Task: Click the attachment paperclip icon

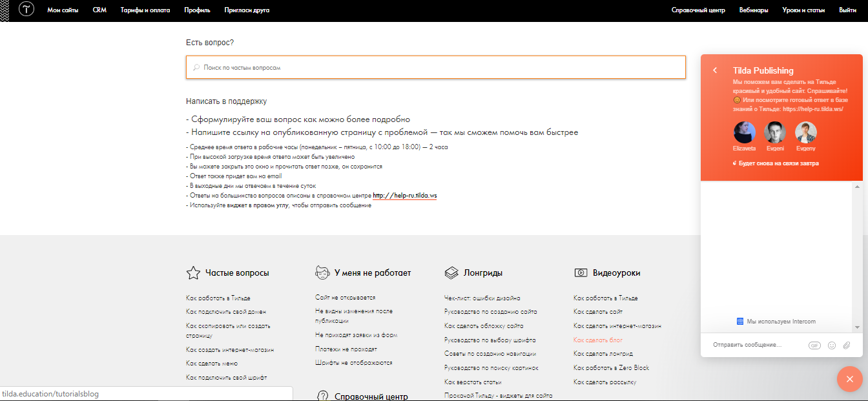Action: pyautogui.click(x=847, y=345)
